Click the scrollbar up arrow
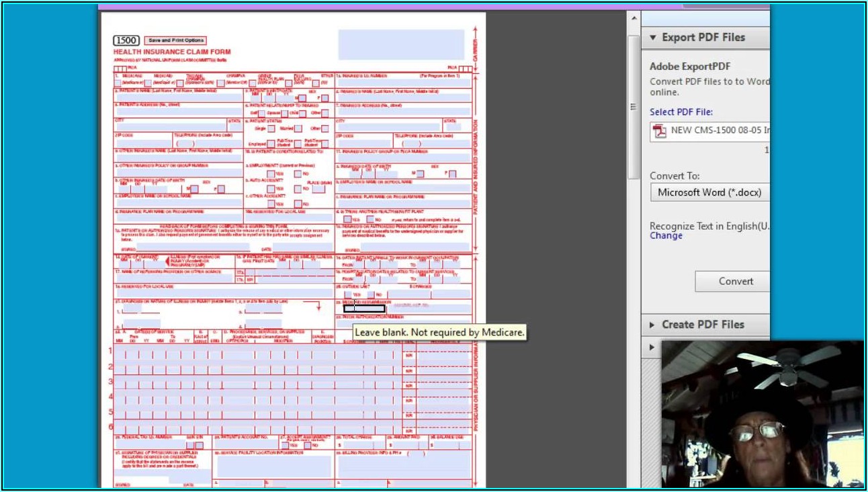The image size is (868, 492). point(633,19)
